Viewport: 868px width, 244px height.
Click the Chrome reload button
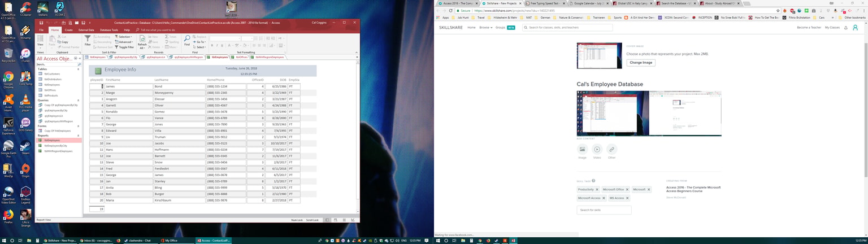click(x=451, y=10)
